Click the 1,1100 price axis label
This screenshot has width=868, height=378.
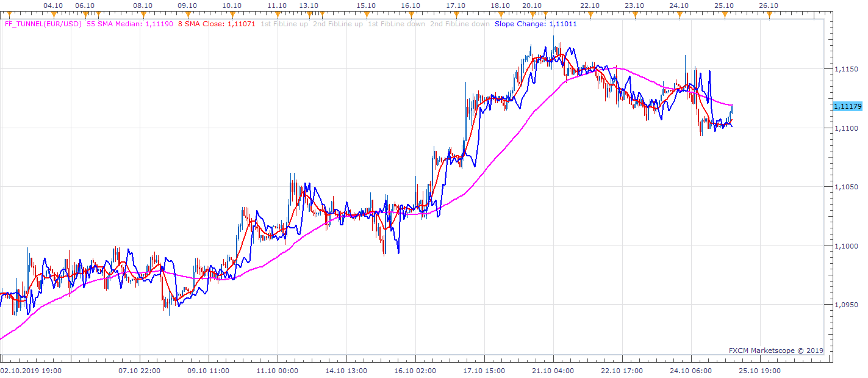coord(845,128)
